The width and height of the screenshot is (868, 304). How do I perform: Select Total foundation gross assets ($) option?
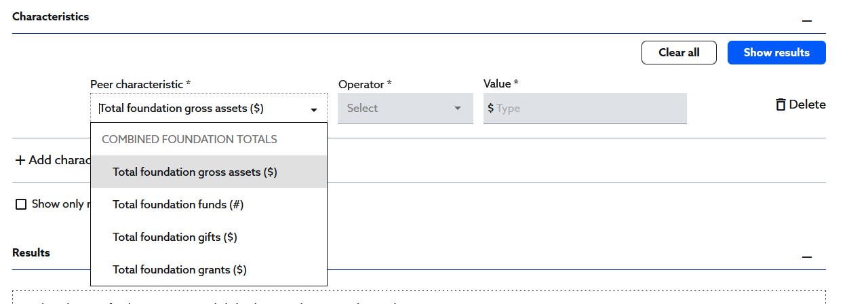point(209,172)
